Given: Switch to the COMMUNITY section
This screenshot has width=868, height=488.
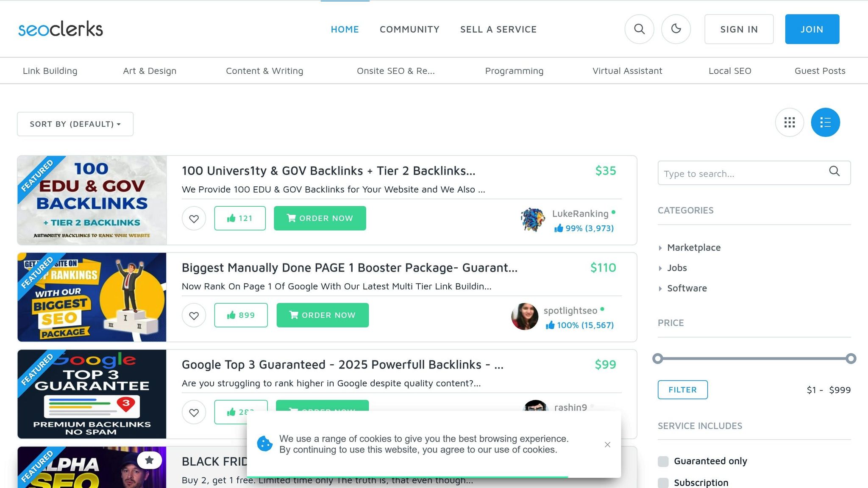Looking at the screenshot, I should point(409,29).
